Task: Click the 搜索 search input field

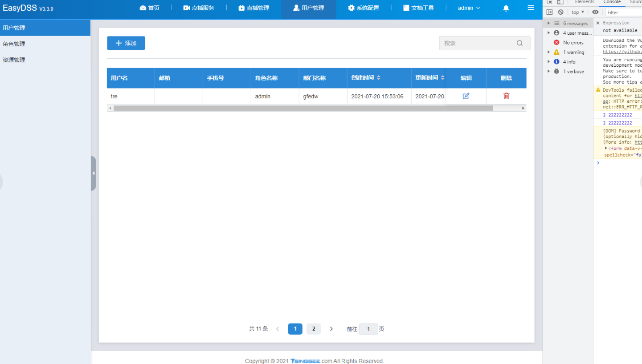Action: point(485,43)
